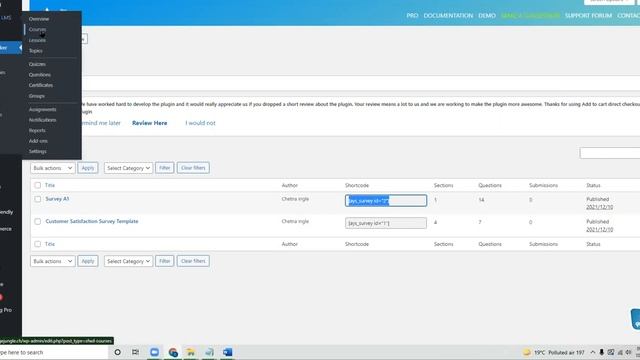
Task: Click the bottom Filter button
Action: 164,261
